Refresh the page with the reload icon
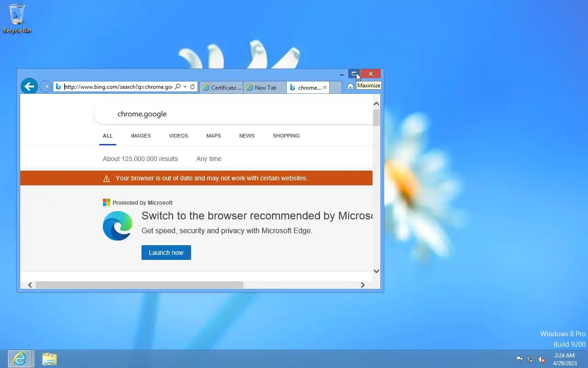Screen dimensions: 588x368 pos(192,86)
